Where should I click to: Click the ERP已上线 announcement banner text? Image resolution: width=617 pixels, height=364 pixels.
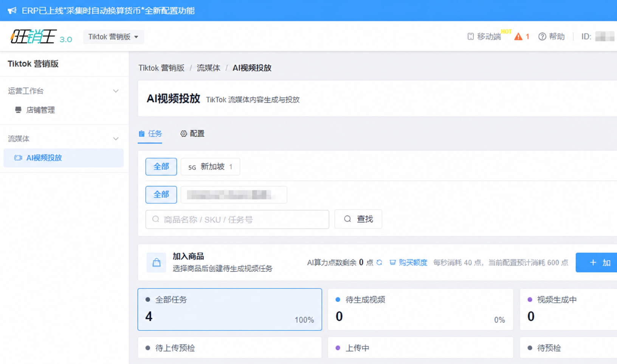(x=108, y=11)
